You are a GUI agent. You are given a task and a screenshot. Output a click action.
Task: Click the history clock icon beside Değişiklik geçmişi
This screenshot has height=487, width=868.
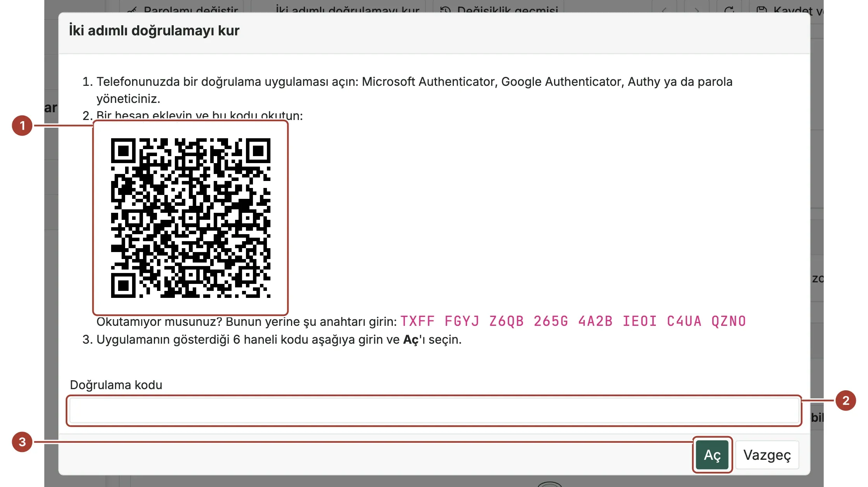point(446,9)
